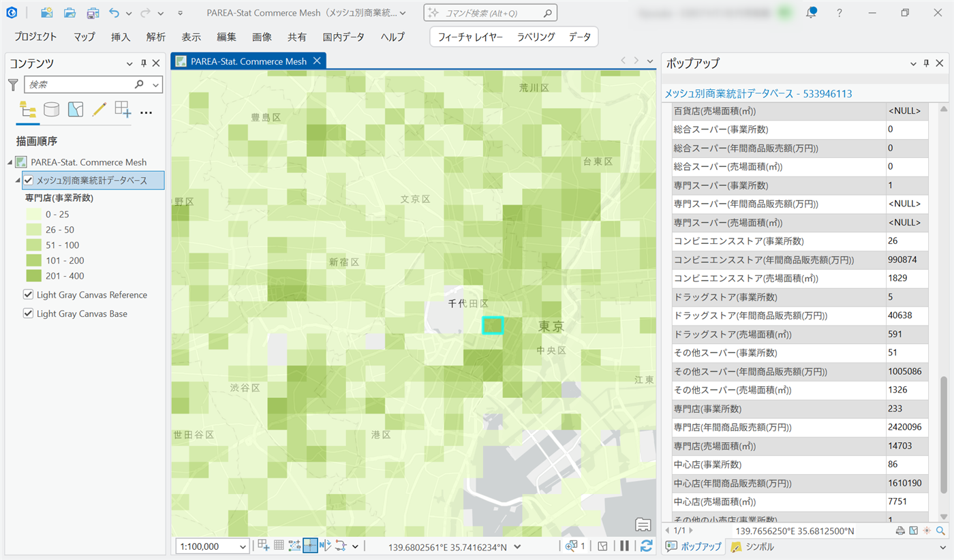The width and height of the screenshot is (954, 560).
Task: Click the 201 - 400 legend color swatch
Action: pos(34,276)
